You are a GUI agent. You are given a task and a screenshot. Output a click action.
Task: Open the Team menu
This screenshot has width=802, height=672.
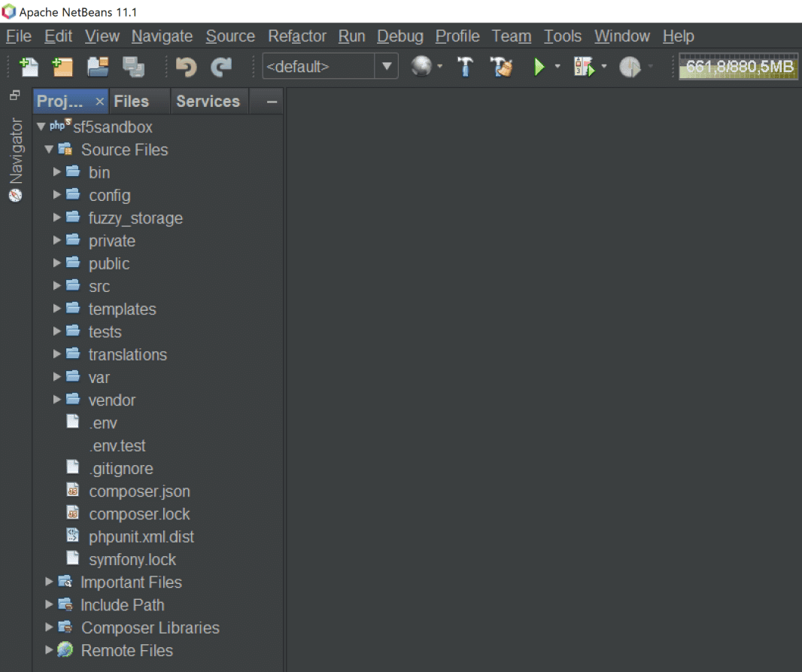click(511, 36)
